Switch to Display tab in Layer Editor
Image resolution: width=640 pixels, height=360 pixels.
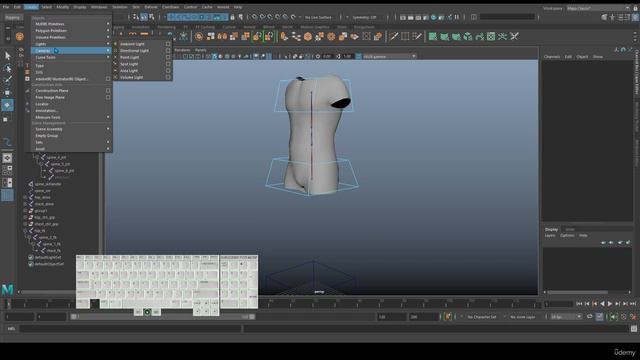tap(551, 229)
